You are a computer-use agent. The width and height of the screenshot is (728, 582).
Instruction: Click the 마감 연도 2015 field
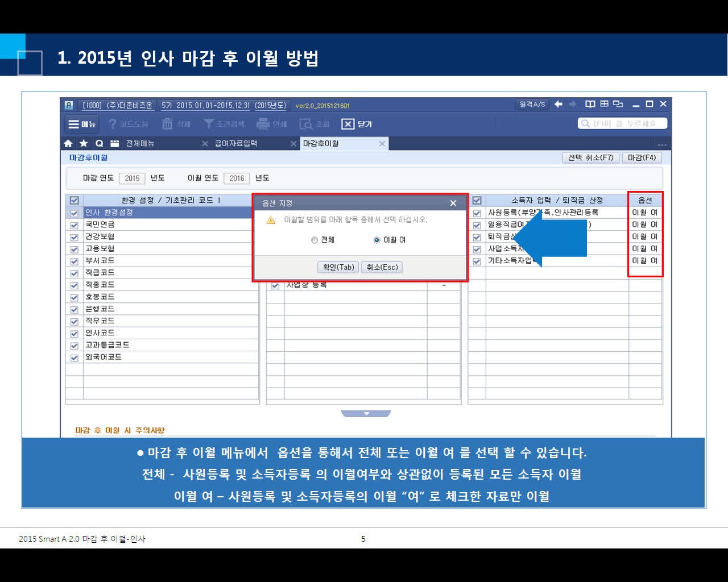(x=132, y=178)
